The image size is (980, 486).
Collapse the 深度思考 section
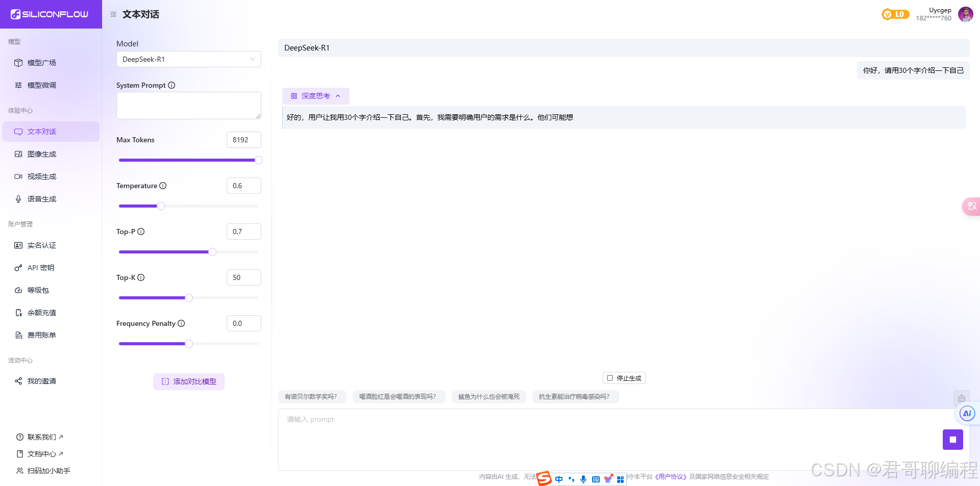click(x=315, y=96)
